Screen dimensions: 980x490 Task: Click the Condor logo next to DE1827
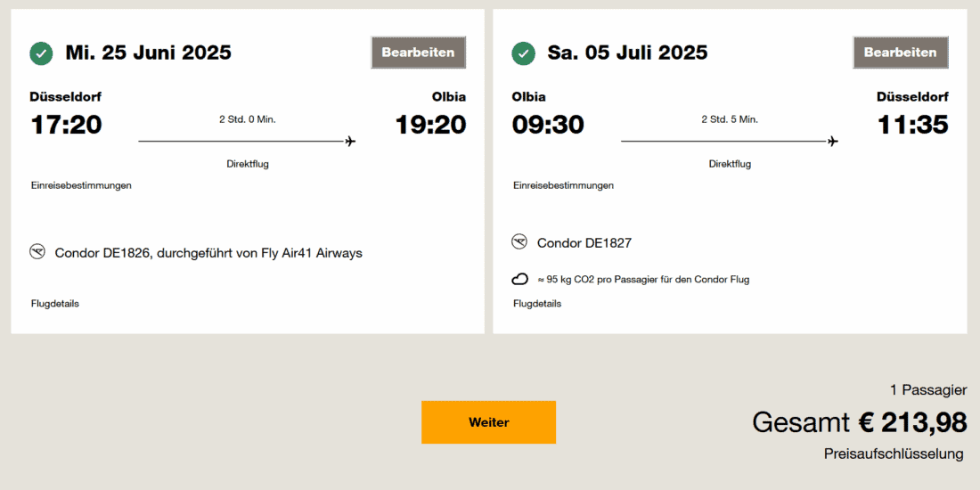pyautogui.click(x=519, y=242)
